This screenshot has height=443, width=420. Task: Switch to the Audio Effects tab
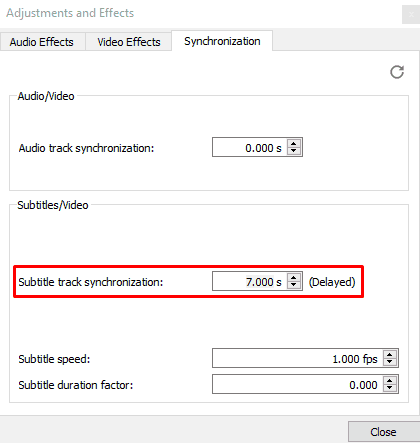pos(42,42)
